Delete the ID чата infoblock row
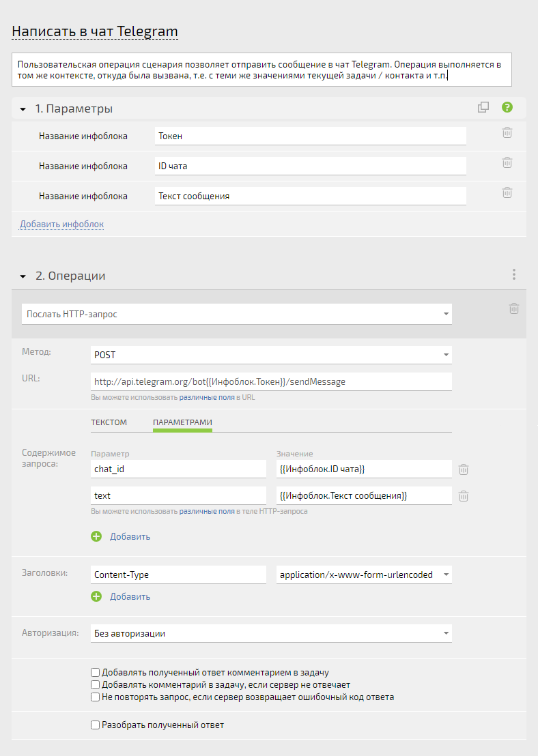Viewport: 538px width, 756px height. [507, 162]
